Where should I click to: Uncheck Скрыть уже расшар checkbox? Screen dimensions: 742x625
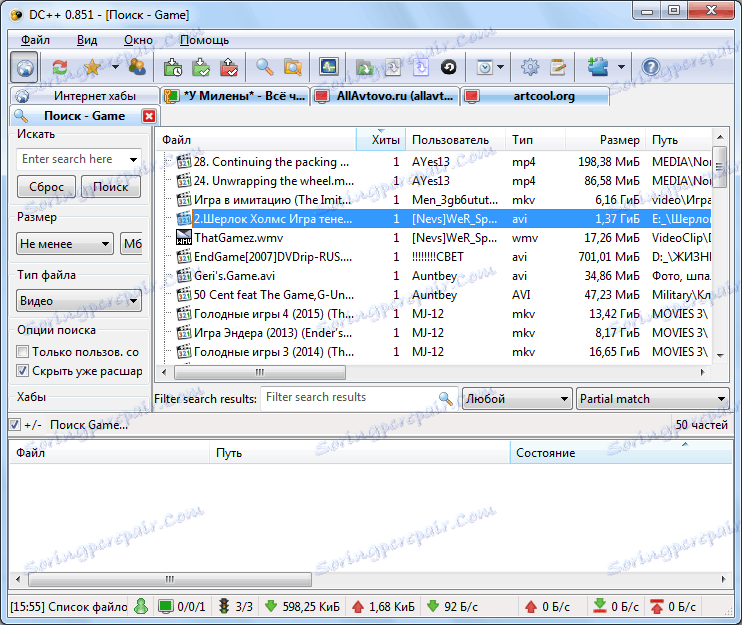(23, 371)
